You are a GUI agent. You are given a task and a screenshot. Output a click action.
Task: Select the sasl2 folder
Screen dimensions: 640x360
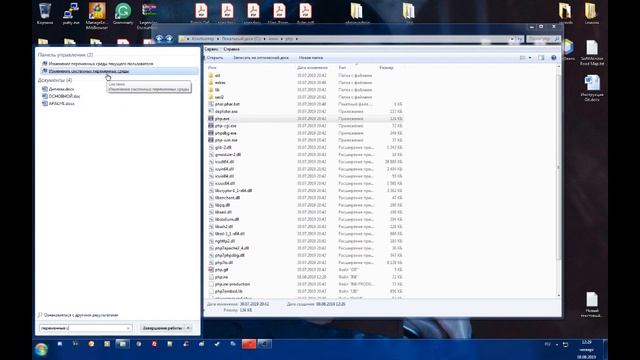[x=219, y=97]
